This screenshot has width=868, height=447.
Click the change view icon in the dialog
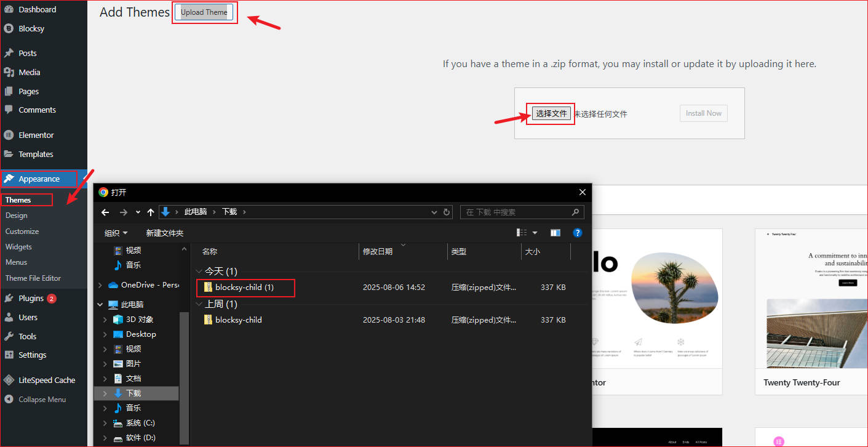coord(522,233)
